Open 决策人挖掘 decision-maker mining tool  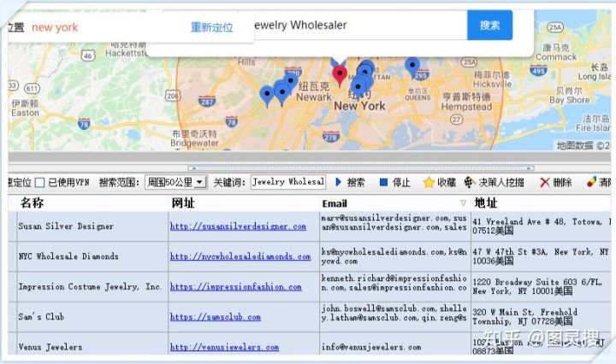495,182
